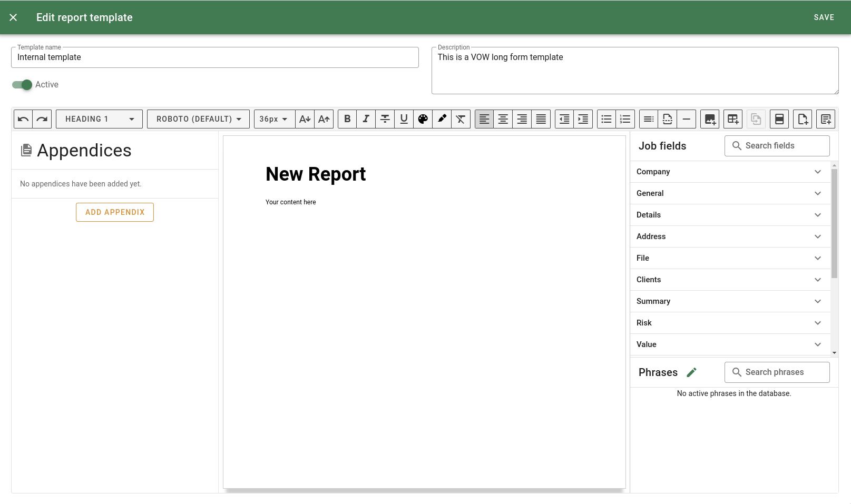Click inside the Search phrases field
The height and width of the screenshot is (504, 851).
coord(777,372)
